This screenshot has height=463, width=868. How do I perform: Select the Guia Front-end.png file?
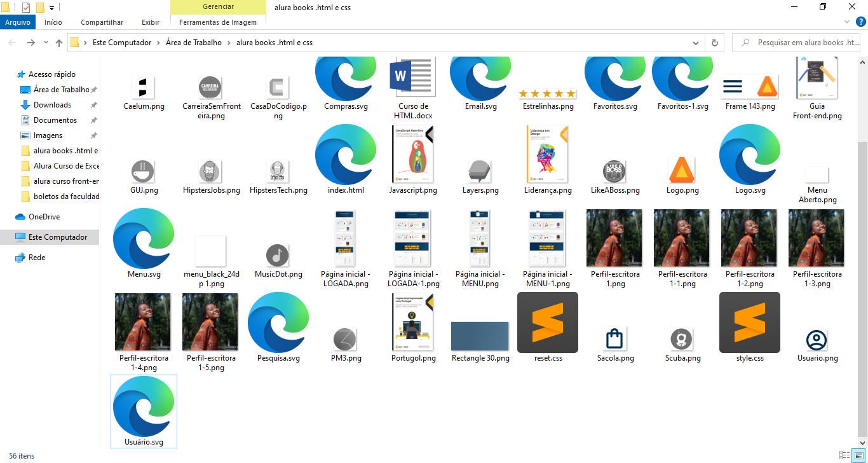[x=817, y=78]
